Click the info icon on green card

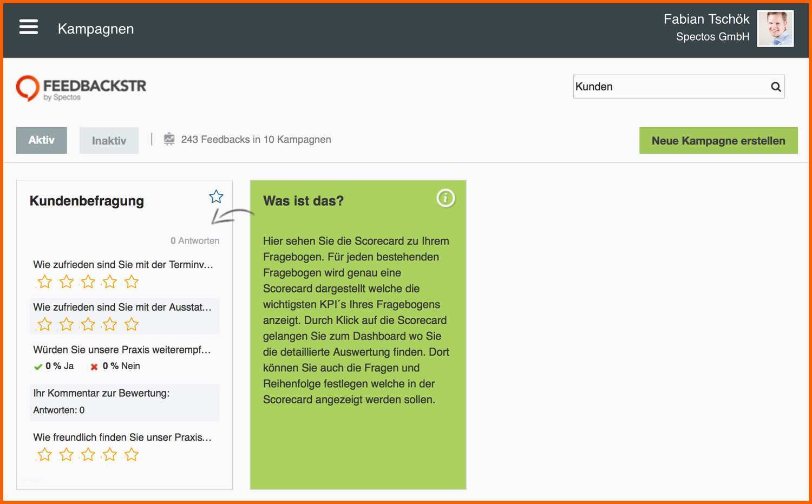coord(446,198)
